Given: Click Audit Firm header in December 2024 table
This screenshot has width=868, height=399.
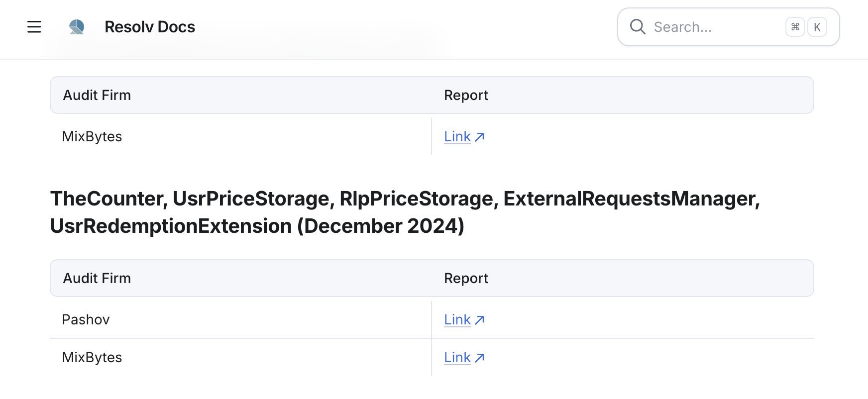Looking at the screenshot, I should tap(97, 278).
